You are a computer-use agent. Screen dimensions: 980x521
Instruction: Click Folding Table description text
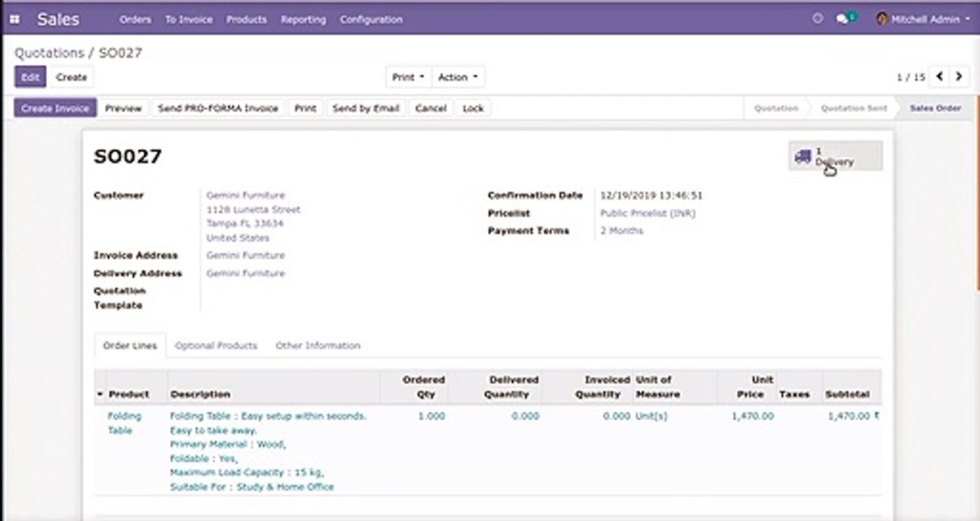268,452
